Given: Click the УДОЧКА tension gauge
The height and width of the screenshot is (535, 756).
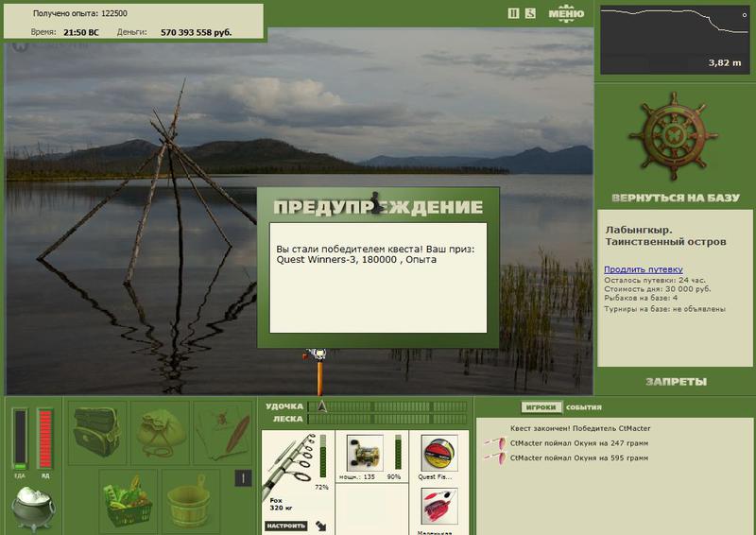Looking at the screenshot, I should point(387,406).
